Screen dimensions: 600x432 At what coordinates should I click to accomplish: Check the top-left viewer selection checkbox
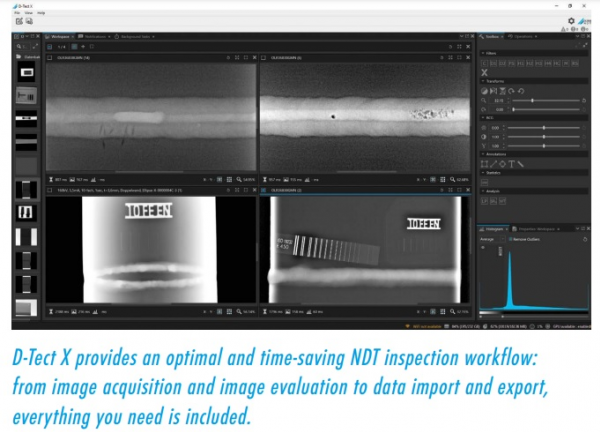(49, 58)
